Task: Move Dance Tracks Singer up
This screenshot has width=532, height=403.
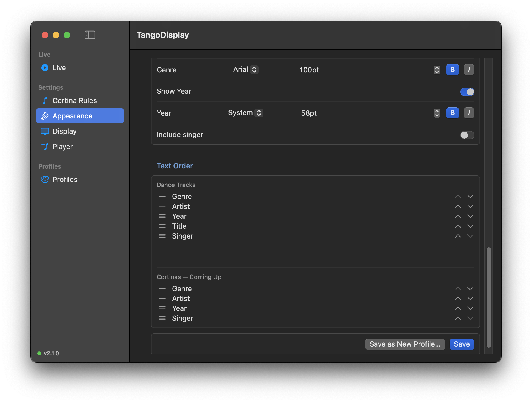Action: 458,236
